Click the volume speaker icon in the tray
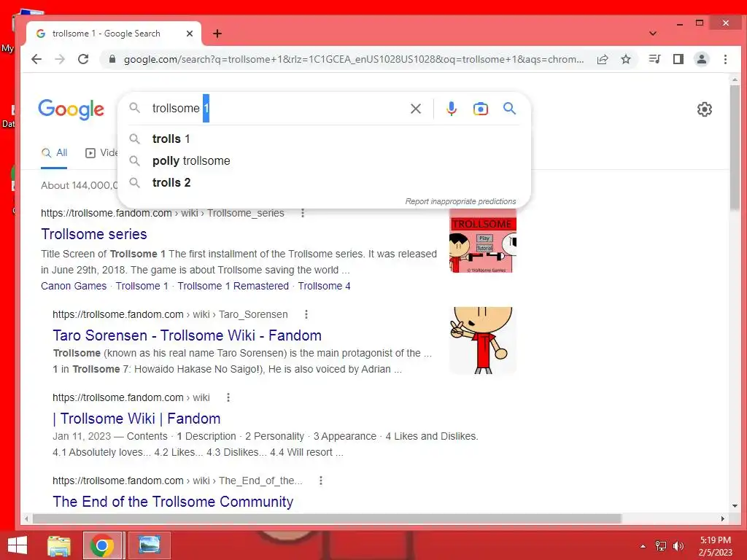747x560 pixels. pos(678,546)
